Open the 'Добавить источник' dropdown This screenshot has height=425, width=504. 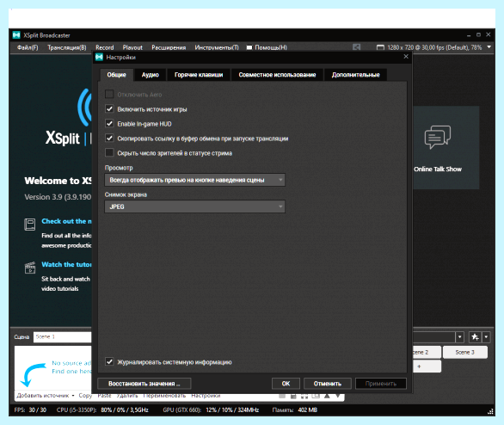[x=46, y=396]
